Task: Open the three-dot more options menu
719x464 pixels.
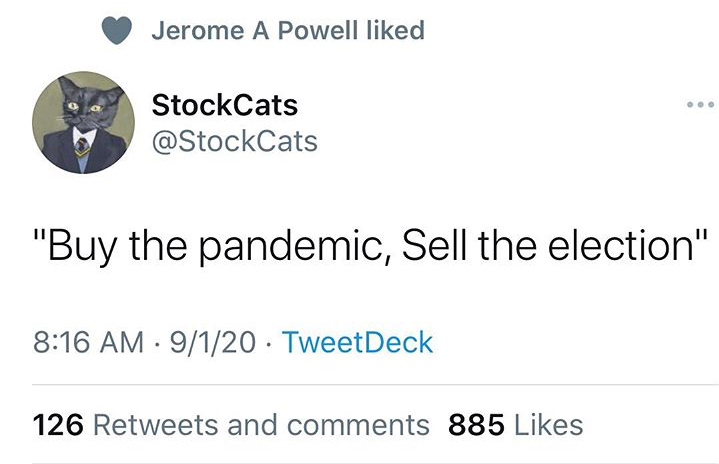Action: [700, 105]
